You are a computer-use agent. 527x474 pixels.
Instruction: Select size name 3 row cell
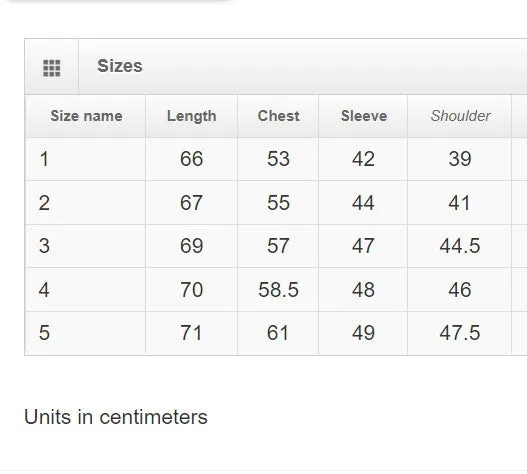point(86,246)
